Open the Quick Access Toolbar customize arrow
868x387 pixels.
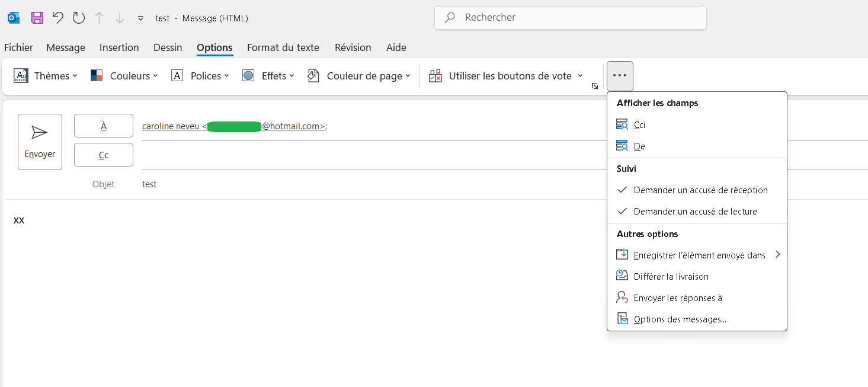(x=140, y=18)
